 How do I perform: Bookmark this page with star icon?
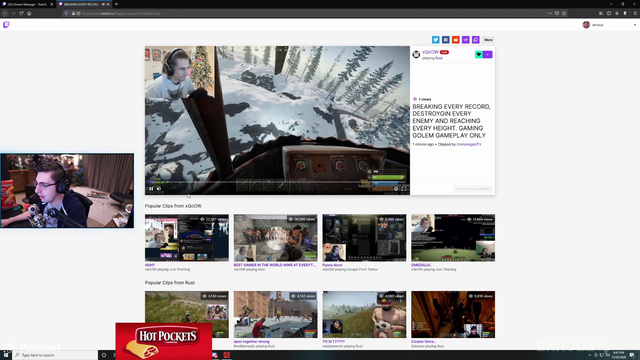564,13
